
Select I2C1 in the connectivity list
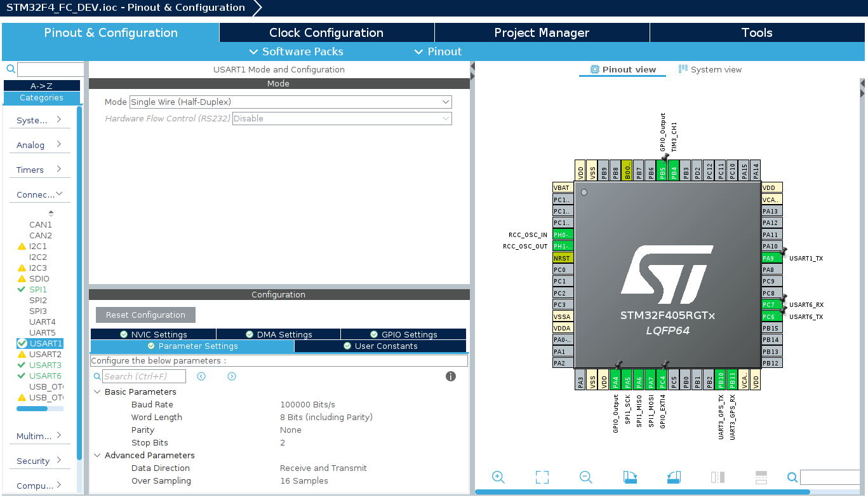(38, 246)
